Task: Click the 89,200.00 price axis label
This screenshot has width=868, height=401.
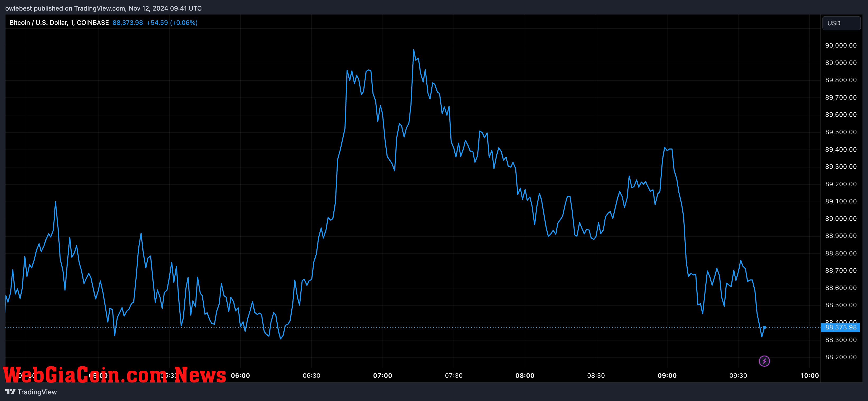Action: click(x=841, y=184)
